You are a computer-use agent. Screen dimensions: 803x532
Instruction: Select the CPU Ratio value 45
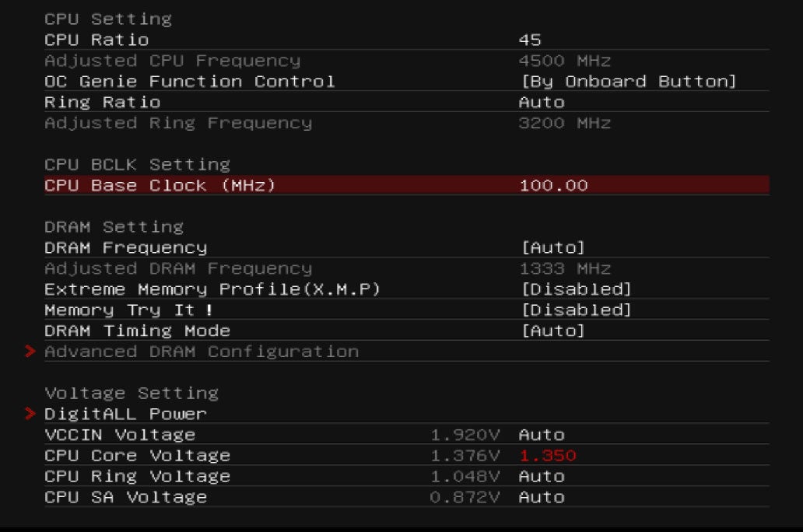pyautogui.click(x=530, y=40)
